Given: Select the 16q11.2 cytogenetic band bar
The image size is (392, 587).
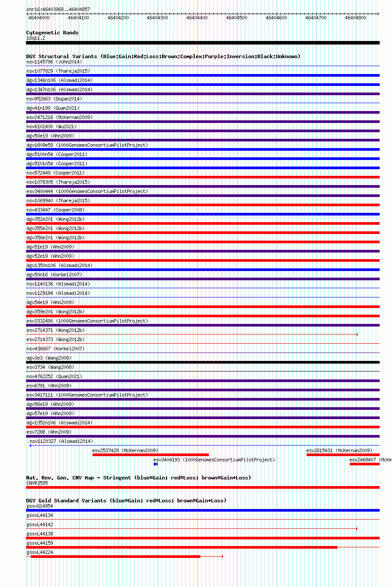Looking at the screenshot, I should (x=203, y=43).
